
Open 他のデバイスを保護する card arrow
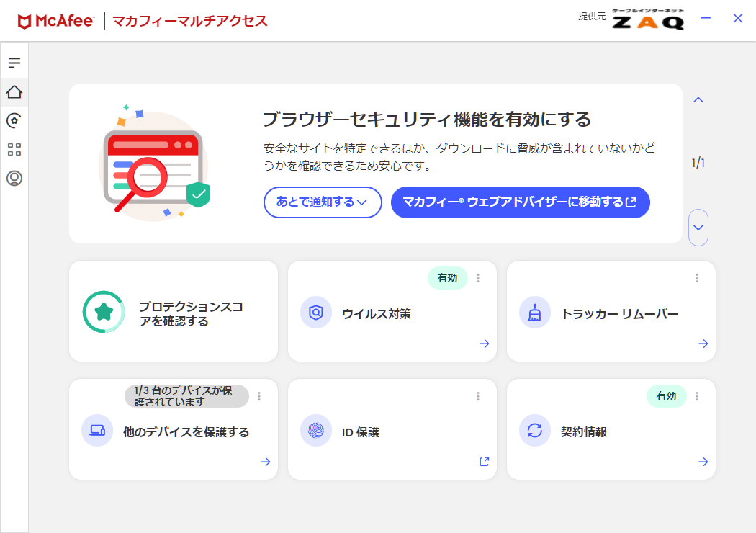pyautogui.click(x=266, y=462)
